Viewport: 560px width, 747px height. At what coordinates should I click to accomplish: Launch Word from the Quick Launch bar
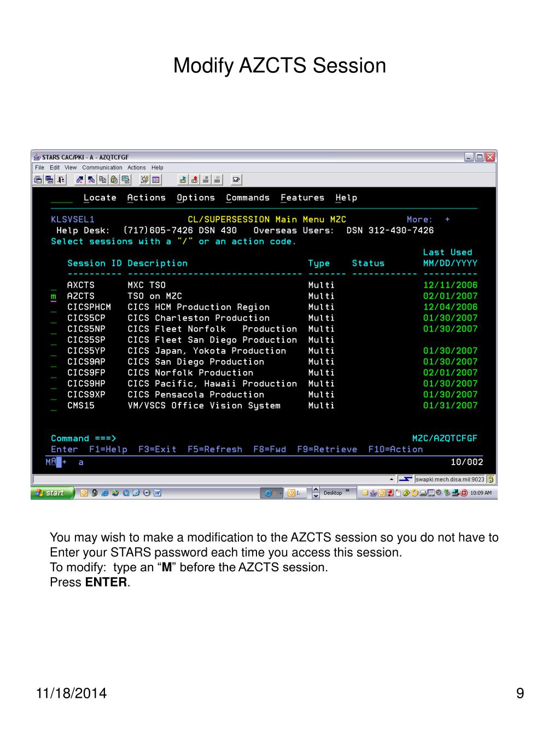pos(157,493)
